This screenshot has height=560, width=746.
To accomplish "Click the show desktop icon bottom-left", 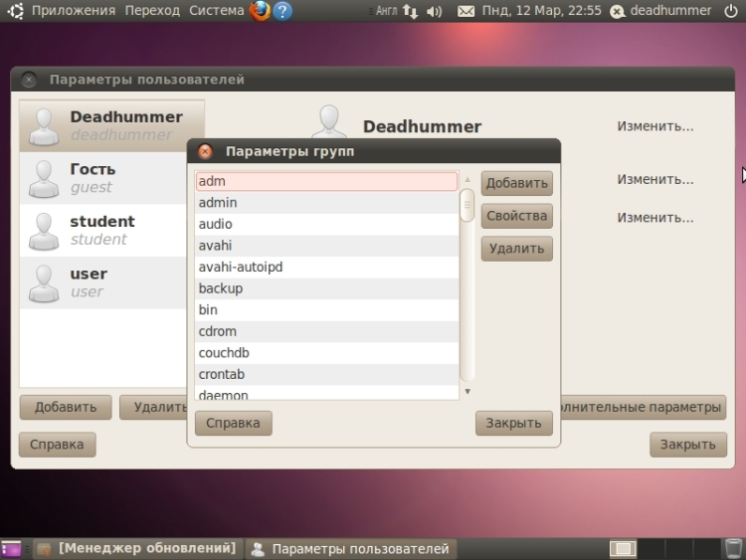I will 11,548.
